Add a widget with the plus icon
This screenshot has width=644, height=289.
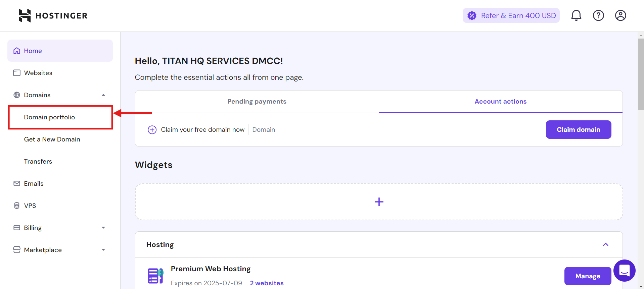379,202
